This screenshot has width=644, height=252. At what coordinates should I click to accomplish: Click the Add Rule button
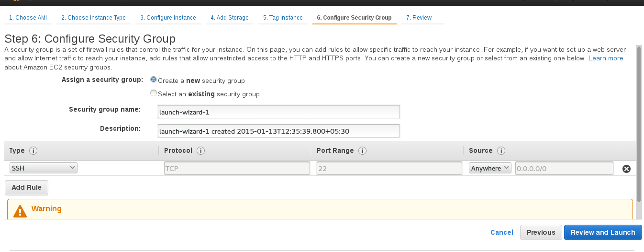click(x=27, y=187)
